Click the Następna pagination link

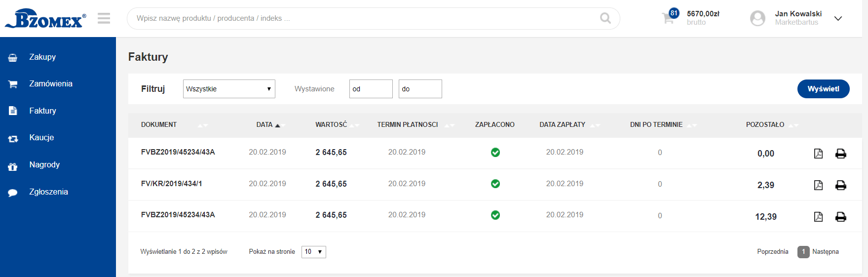tap(826, 252)
